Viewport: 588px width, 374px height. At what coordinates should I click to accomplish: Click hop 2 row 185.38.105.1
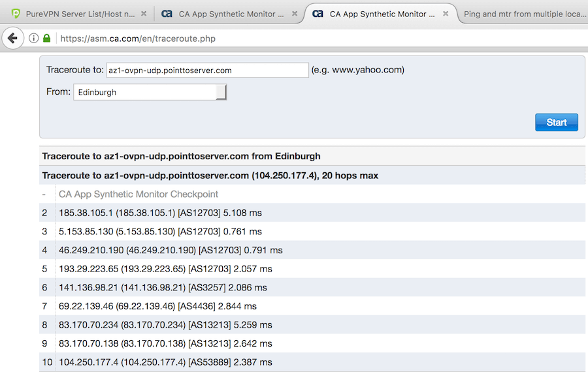pyautogui.click(x=312, y=213)
